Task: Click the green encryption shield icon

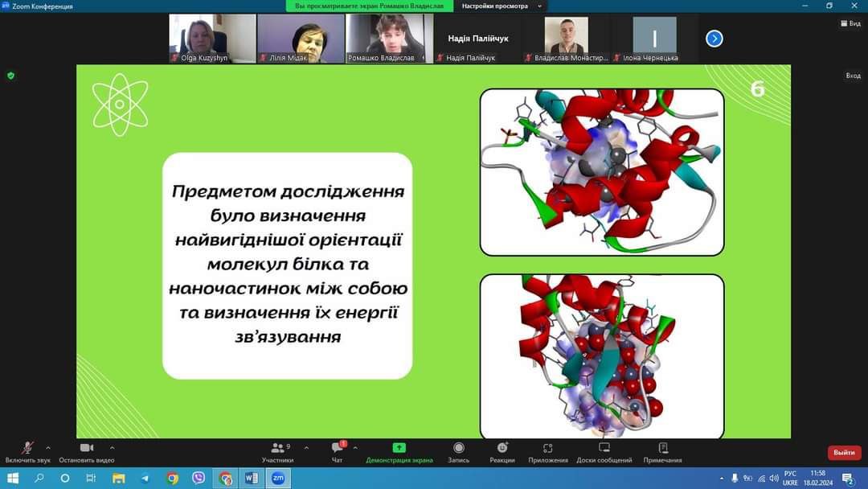Action: point(11,76)
